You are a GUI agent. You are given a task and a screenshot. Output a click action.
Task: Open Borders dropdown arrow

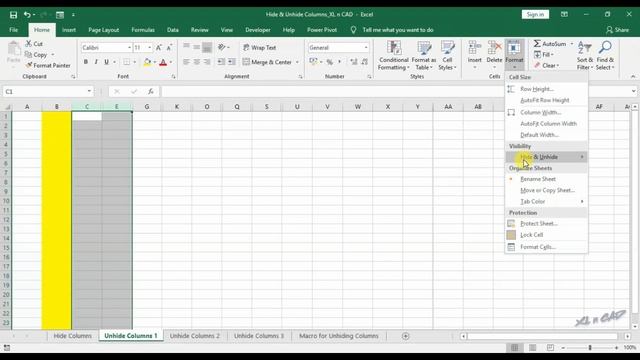point(134,62)
